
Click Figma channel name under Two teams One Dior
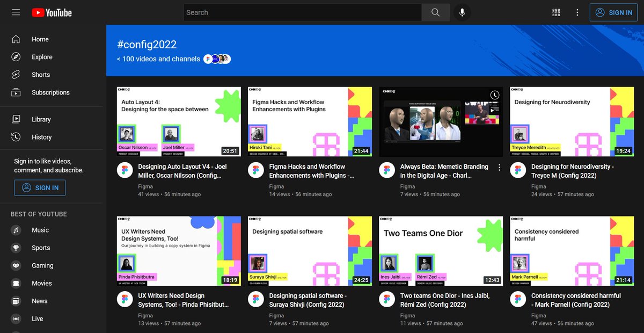tap(407, 315)
